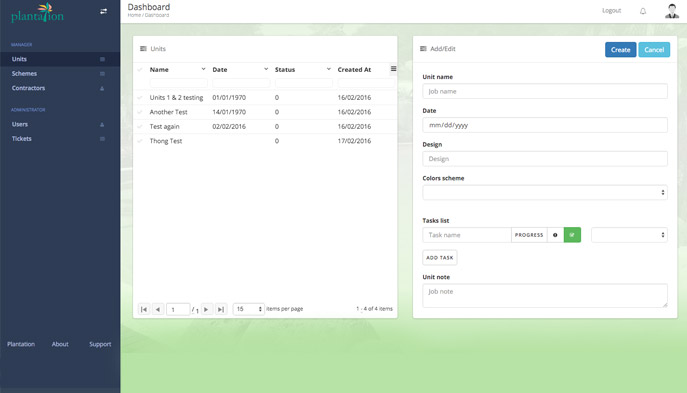
Task: Open About footer link
Action: [x=60, y=344]
